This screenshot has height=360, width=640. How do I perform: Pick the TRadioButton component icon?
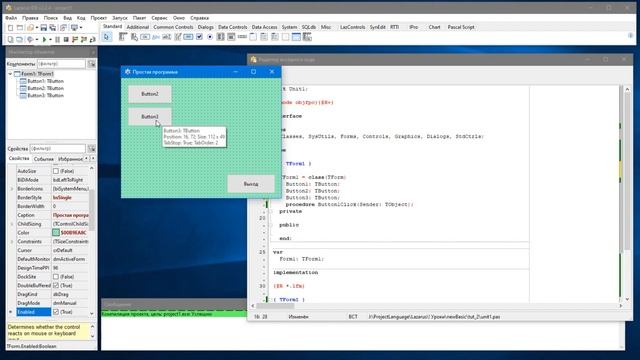pos(210,37)
